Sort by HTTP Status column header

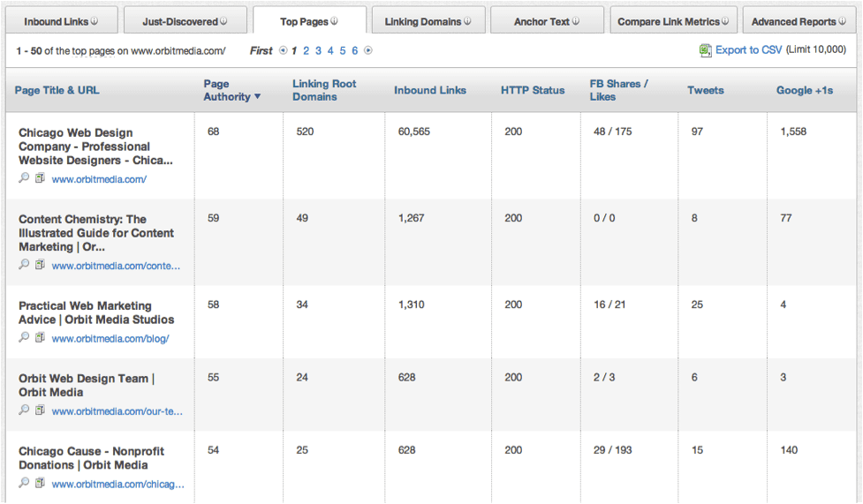[533, 90]
